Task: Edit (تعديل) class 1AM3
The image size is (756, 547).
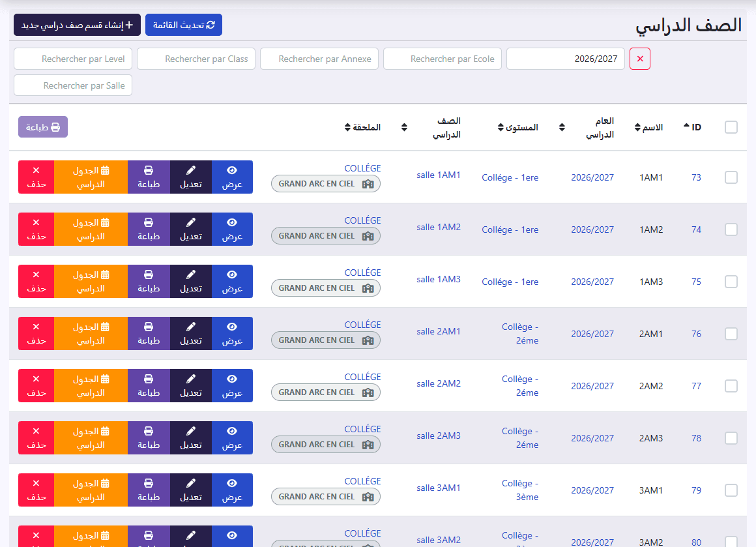Action: [191, 281]
